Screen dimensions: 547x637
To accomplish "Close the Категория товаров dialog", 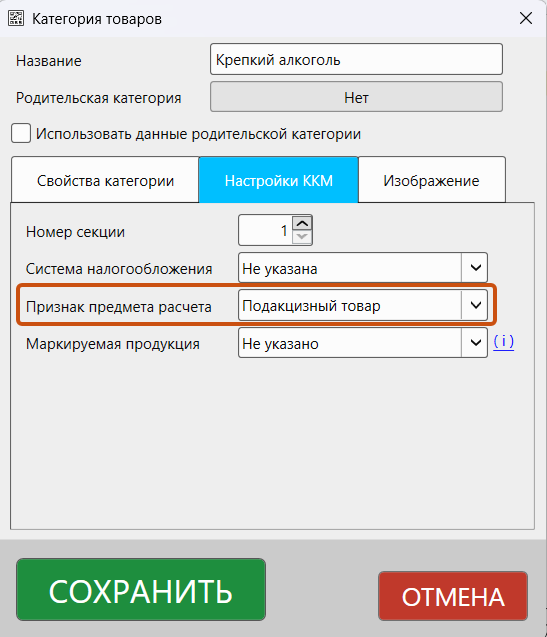I will point(526,18).
